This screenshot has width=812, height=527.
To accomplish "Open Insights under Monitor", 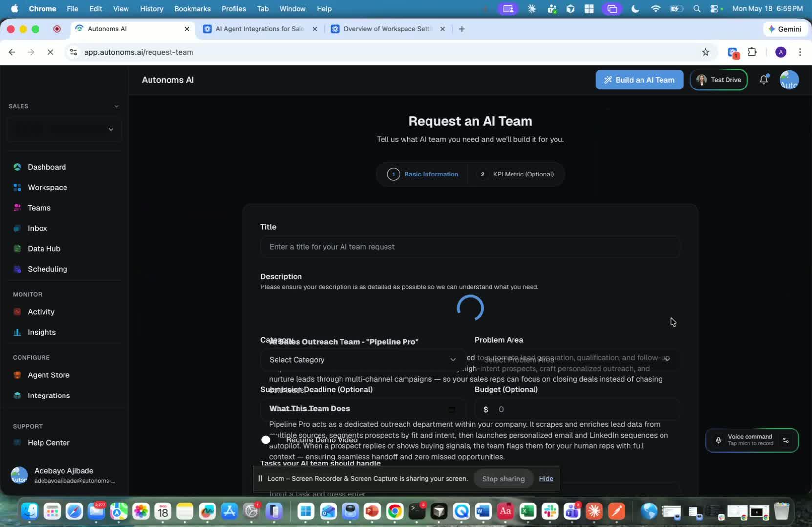I will click(x=42, y=332).
